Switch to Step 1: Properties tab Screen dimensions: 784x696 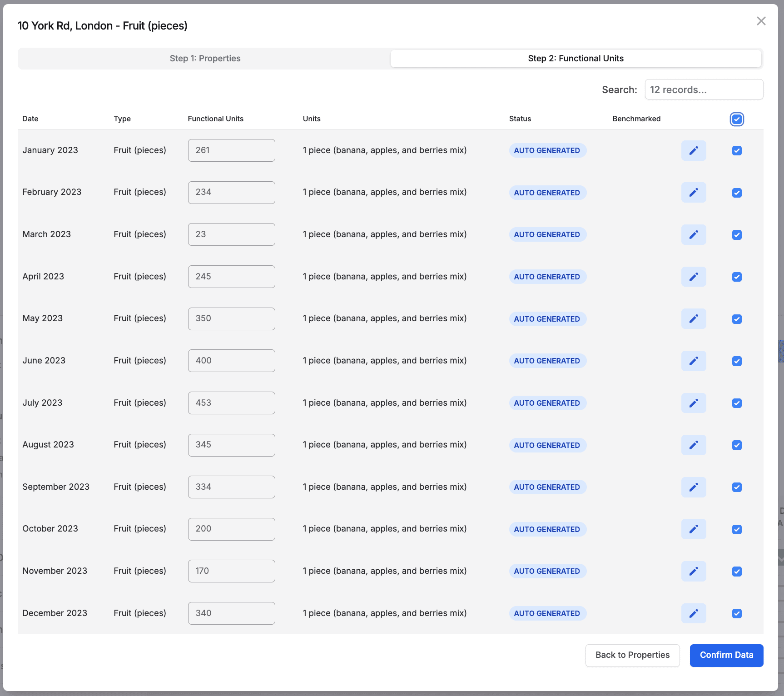pyautogui.click(x=205, y=59)
